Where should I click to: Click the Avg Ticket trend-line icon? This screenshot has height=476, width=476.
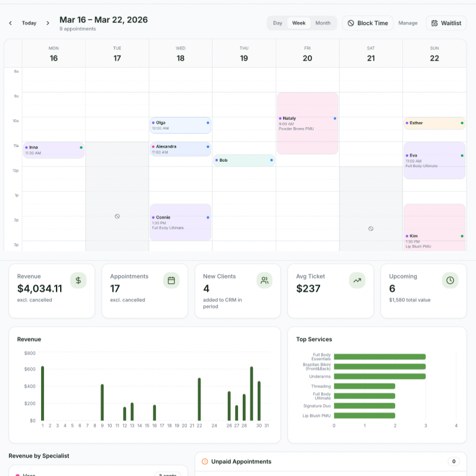(x=356, y=280)
